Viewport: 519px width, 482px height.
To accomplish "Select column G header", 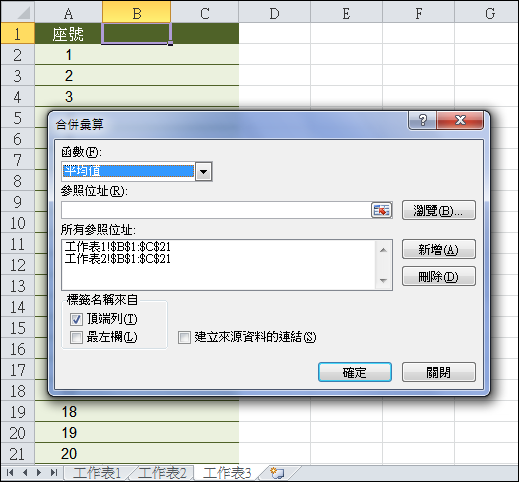I will click(x=486, y=12).
